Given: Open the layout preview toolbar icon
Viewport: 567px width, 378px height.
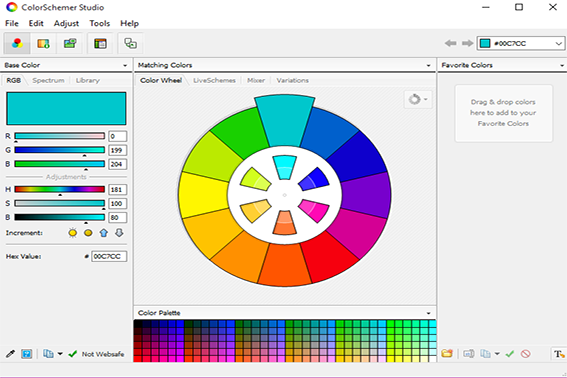Looking at the screenshot, I should point(100,43).
